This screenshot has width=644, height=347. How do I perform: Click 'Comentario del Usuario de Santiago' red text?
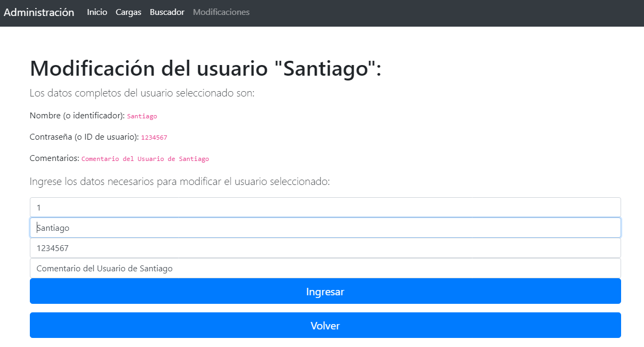[x=145, y=158]
